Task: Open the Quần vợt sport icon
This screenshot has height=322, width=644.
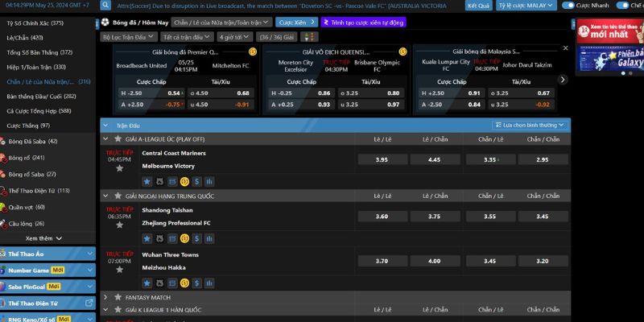Action: [x=3, y=207]
